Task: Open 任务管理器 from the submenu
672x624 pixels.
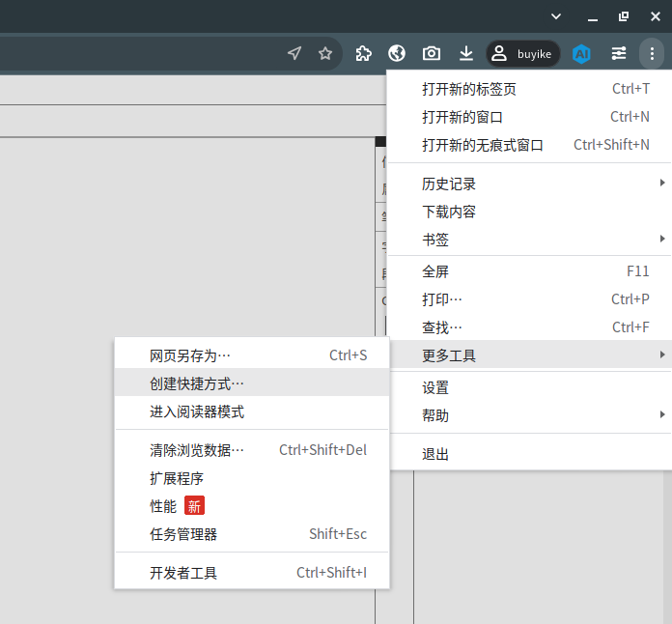Action: [252, 534]
